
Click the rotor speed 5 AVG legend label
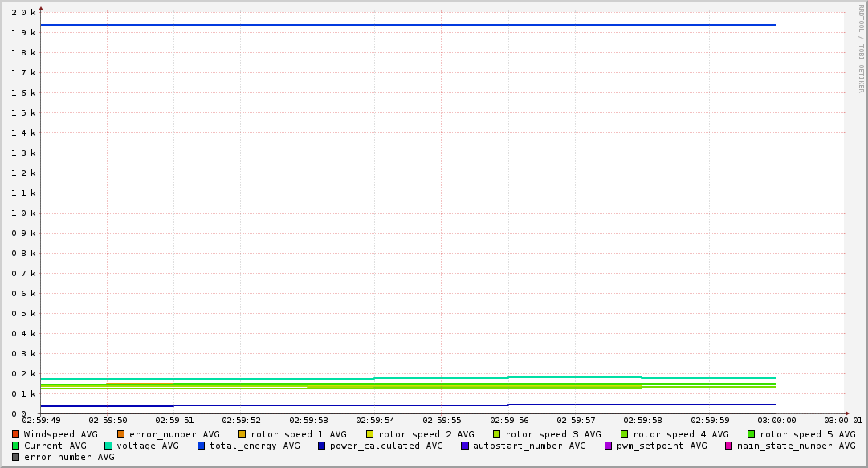pyautogui.click(x=807, y=434)
